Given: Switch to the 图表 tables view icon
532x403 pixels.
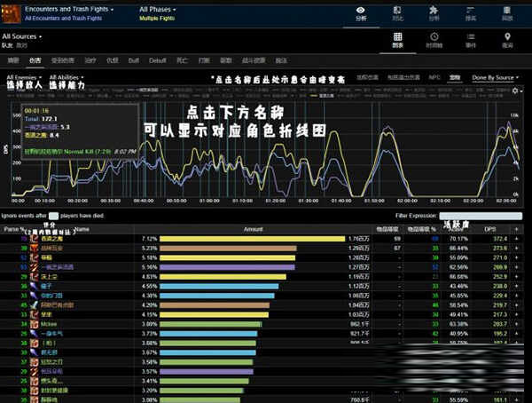Looking at the screenshot, I should 398,39.
